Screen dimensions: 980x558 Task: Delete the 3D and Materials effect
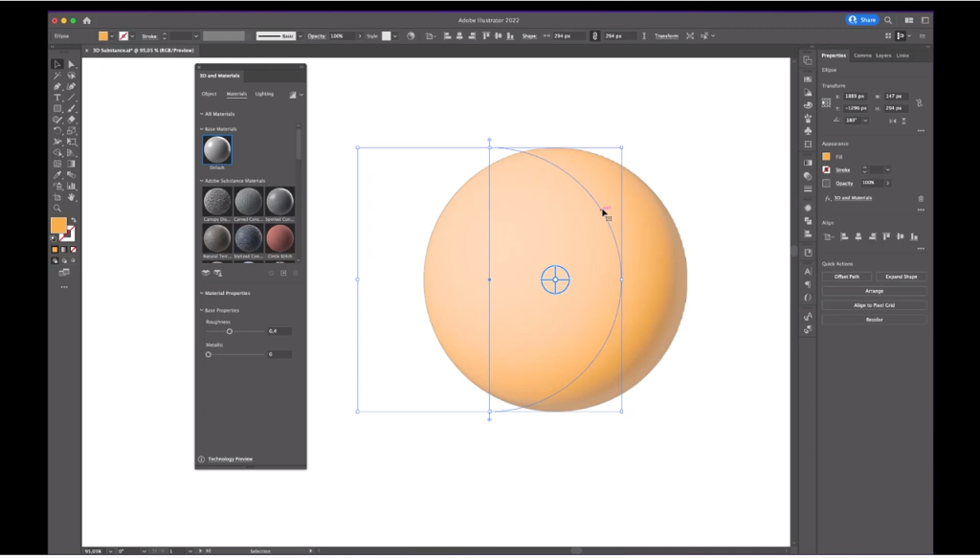[x=921, y=199]
